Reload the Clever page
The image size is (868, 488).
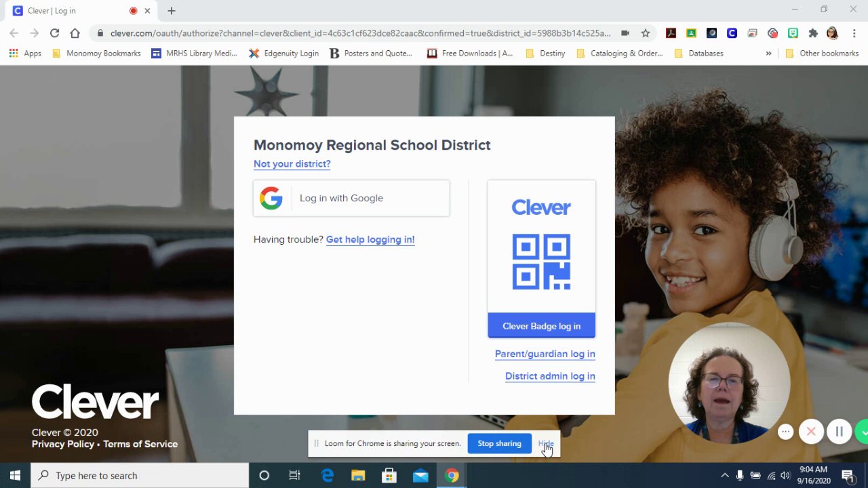click(54, 33)
